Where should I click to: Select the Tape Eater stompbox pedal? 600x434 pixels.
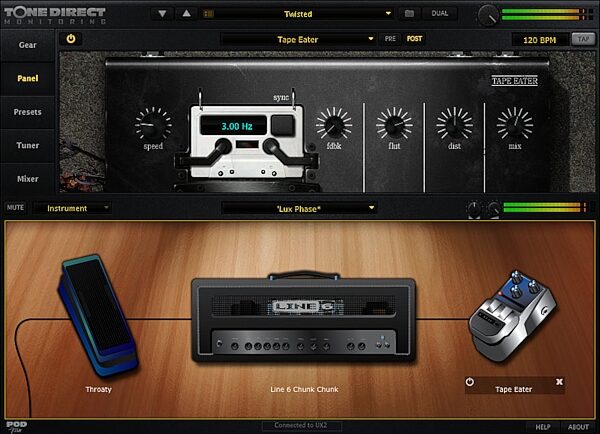511,317
